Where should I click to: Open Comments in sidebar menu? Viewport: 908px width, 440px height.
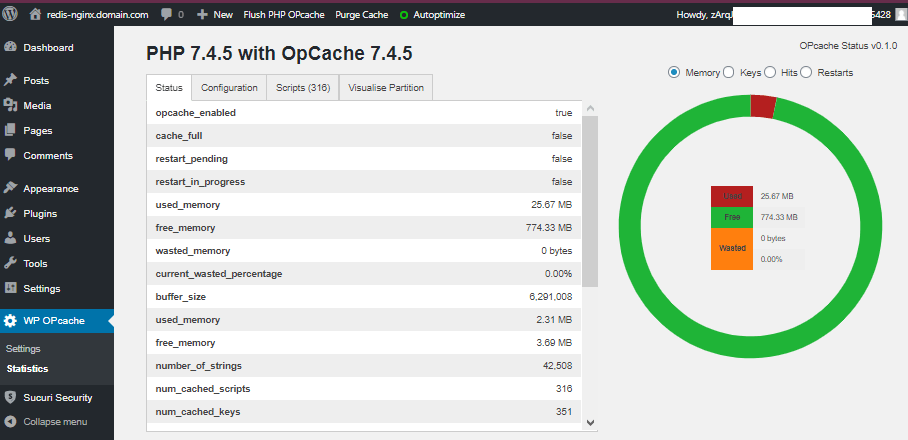click(x=48, y=155)
